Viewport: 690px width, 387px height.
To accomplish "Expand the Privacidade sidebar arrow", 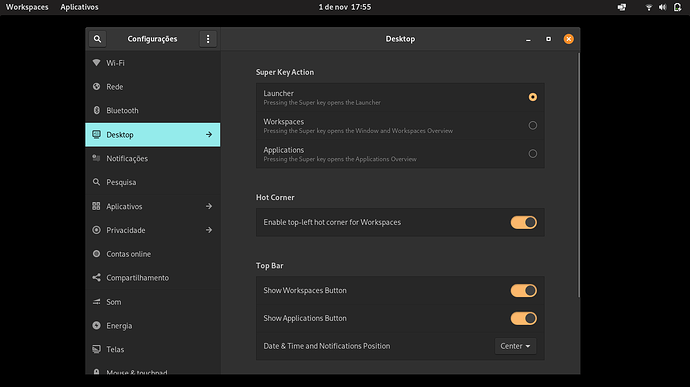I will [x=209, y=230].
